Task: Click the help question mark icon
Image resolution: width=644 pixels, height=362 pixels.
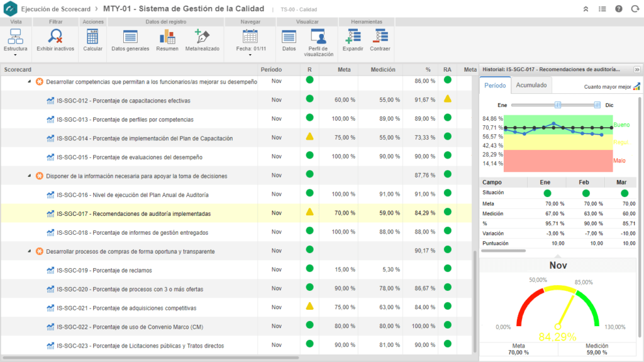Action: pyautogui.click(x=618, y=9)
